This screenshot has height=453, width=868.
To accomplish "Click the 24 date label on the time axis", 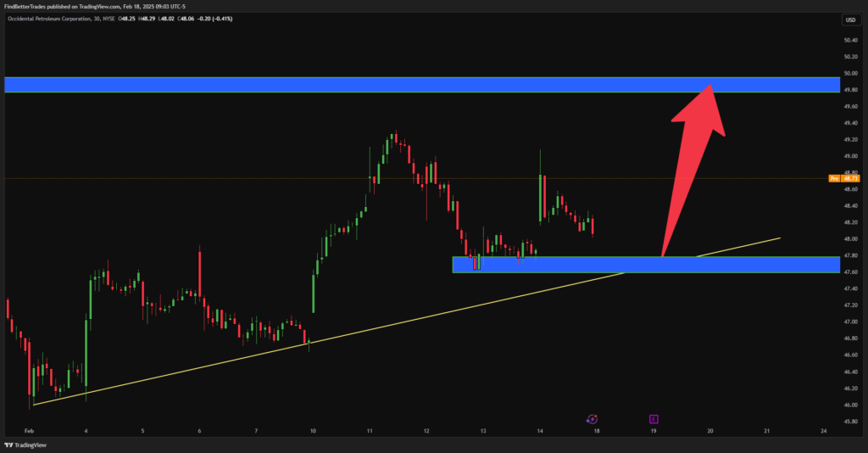I will tap(824, 431).
